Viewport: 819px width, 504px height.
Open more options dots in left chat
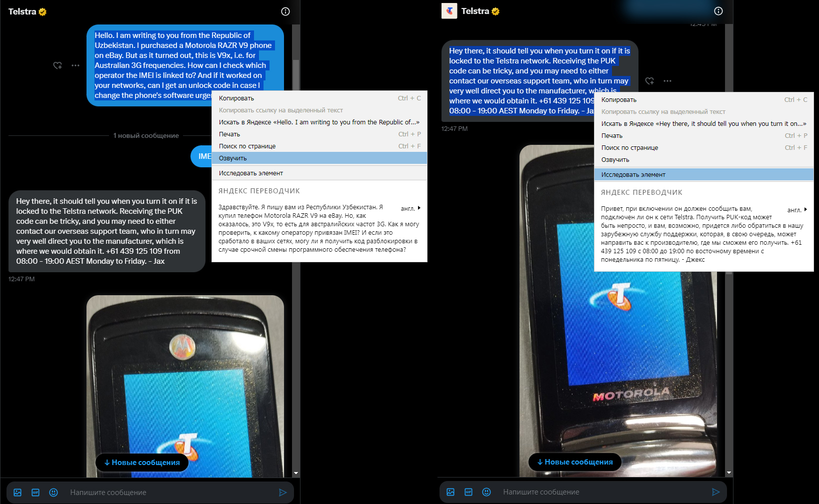pyautogui.click(x=75, y=65)
